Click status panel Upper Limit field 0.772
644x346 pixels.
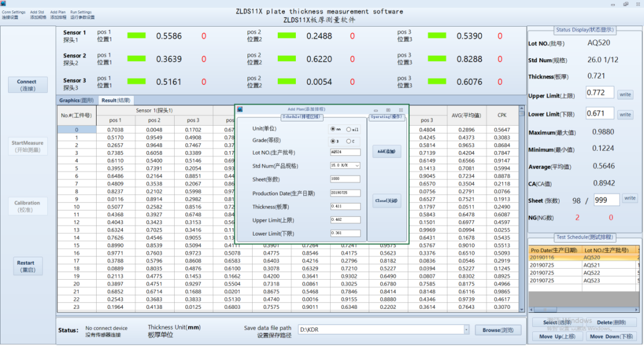(x=600, y=92)
